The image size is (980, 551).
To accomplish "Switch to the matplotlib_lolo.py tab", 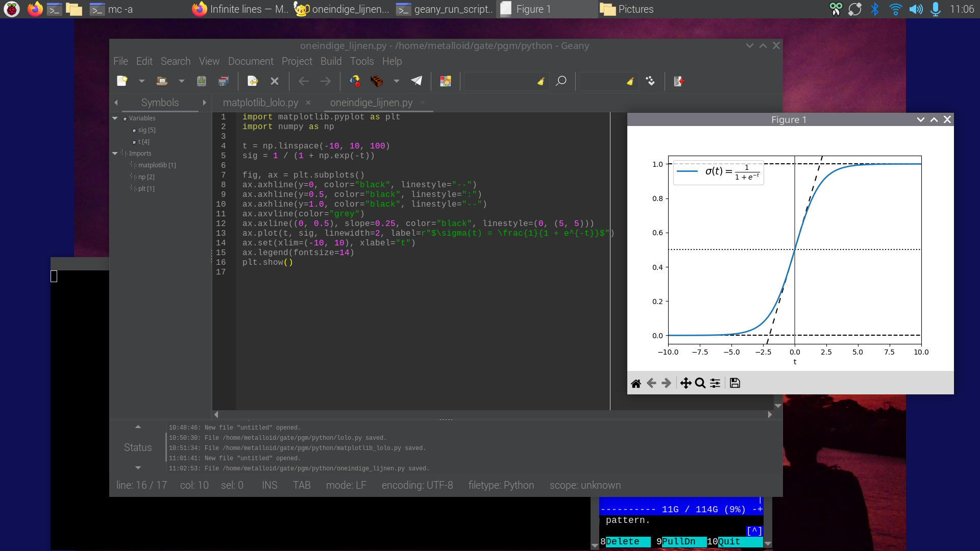I will click(260, 103).
